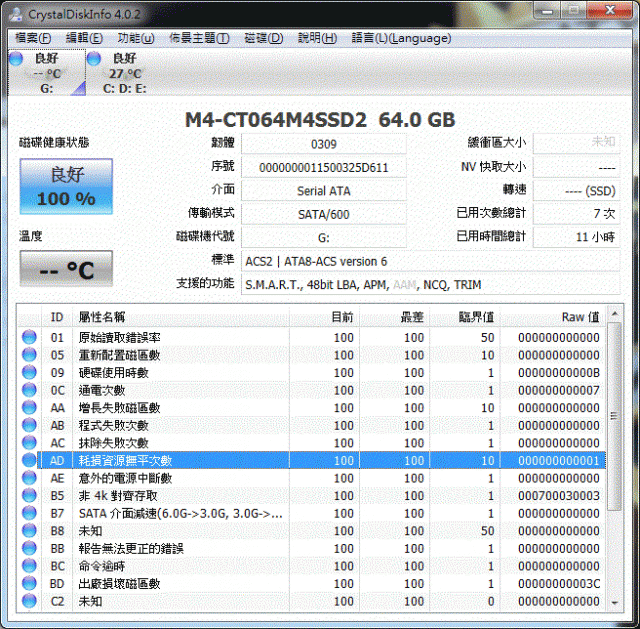Click the supported features field S.M.A.R.T., 48bit LBA
Image resolution: width=640 pixels, height=629 pixels.
(431, 284)
